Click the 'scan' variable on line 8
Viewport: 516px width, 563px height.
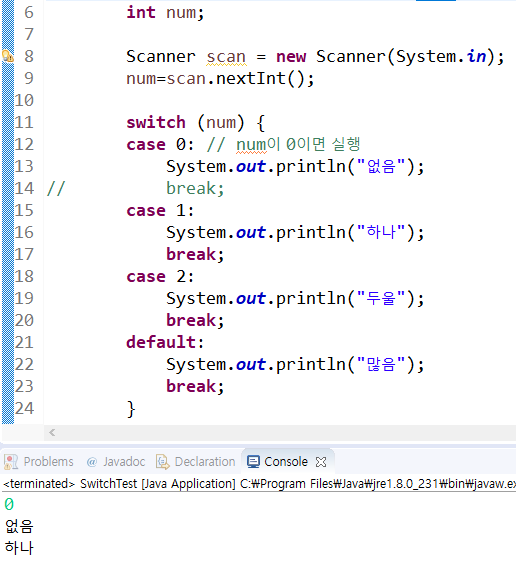point(226,57)
